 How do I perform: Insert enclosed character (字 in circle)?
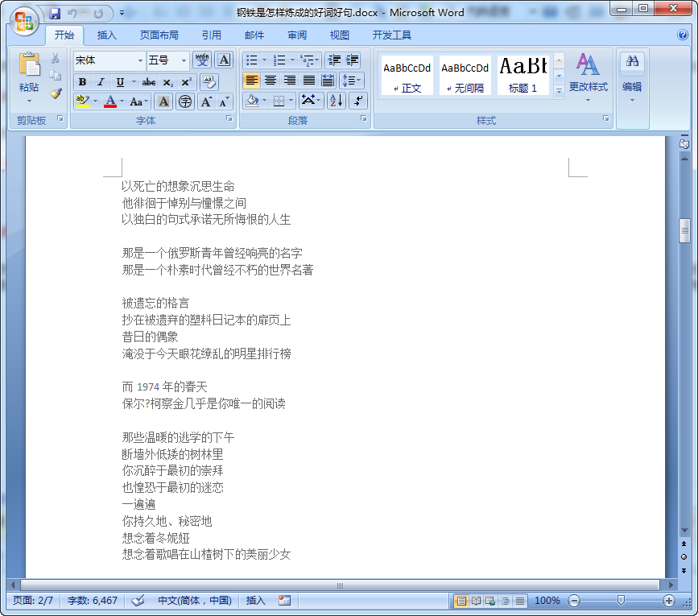(x=185, y=101)
